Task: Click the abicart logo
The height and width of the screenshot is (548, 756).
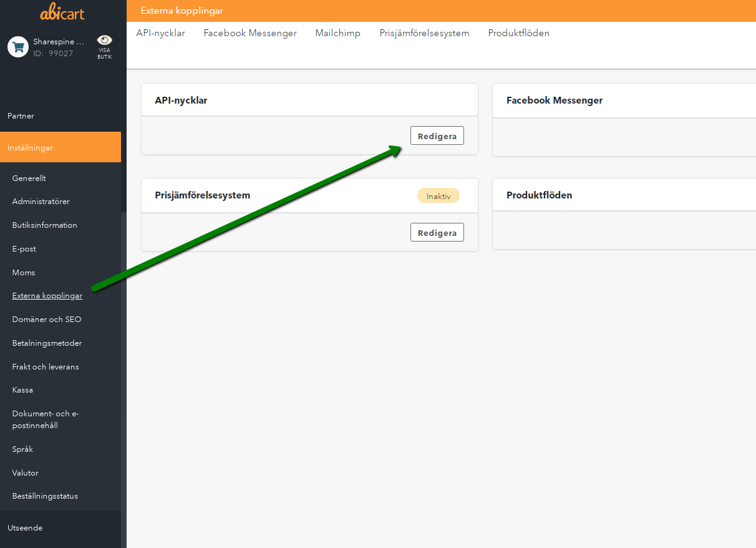Action: coord(62,12)
